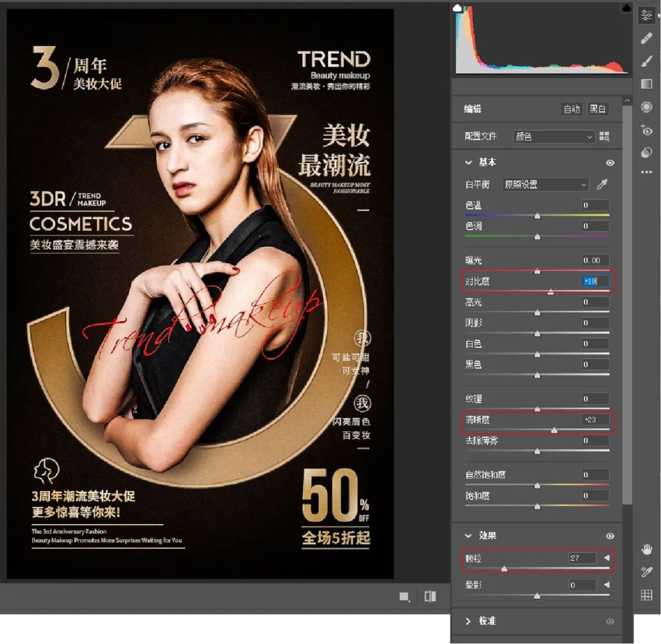Select the Hand tool
The width and height of the screenshot is (661, 644).
tap(646, 549)
